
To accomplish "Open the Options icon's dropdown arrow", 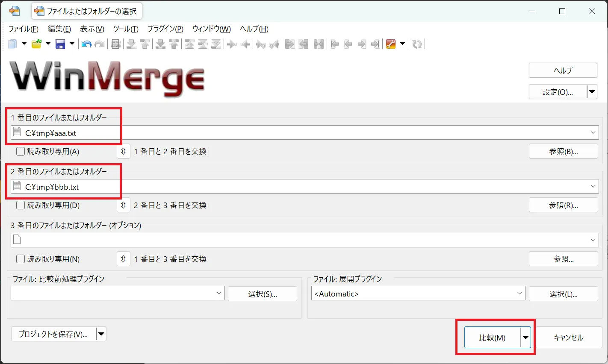I will (402, 44).
